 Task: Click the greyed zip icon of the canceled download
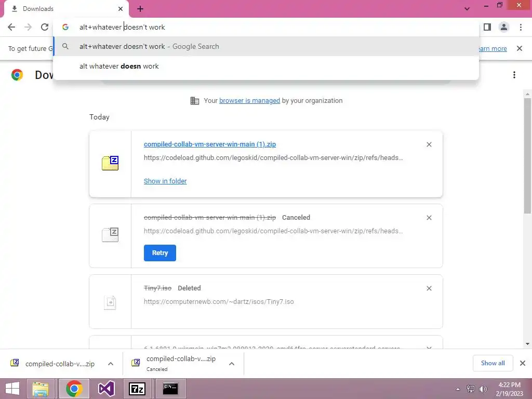point(110,235)
